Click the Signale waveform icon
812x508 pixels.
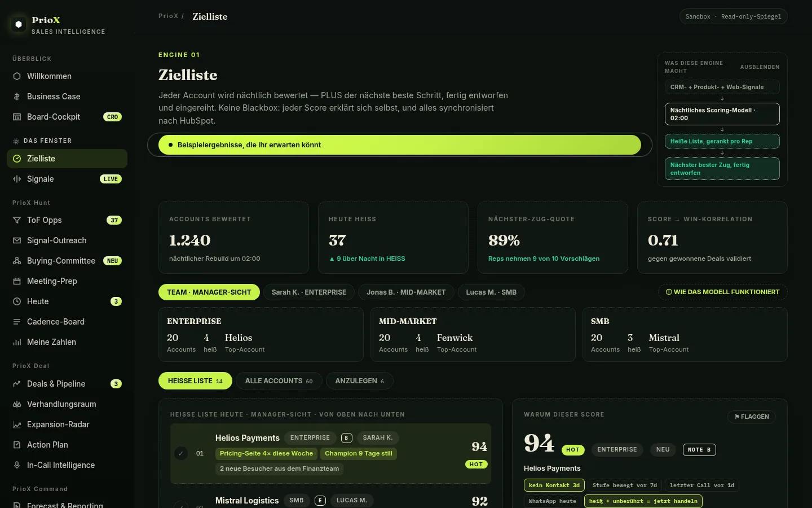click(17, 179)
